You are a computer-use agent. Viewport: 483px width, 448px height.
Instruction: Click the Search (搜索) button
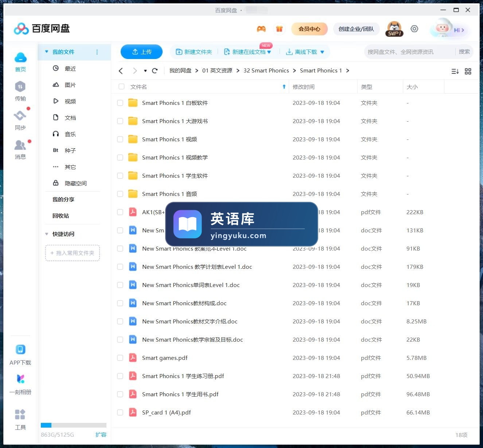coord(464,52)
